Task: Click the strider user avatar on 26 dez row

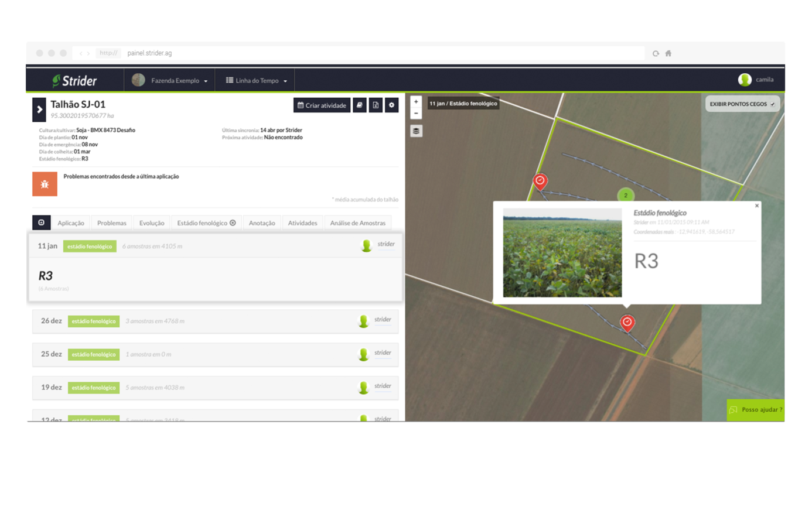Action: [x=363, y=321]
